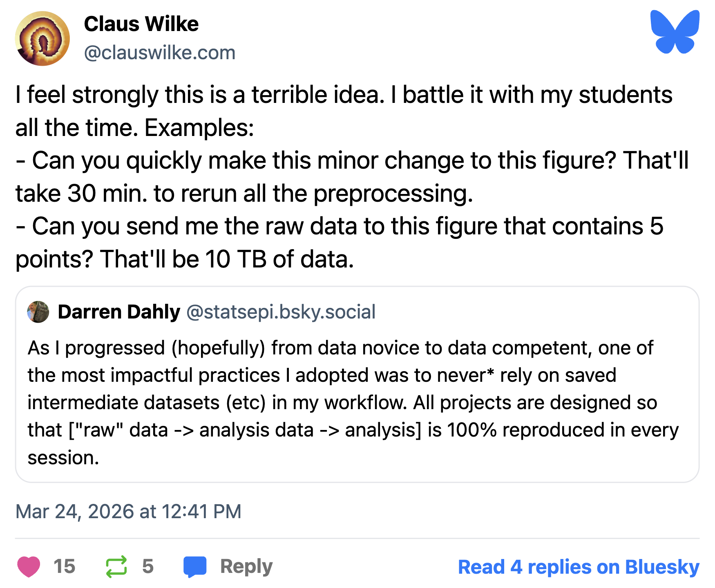Click the Claus Wilke display name
This screenshot has width=715, height=588.
(x=141, y=24)
